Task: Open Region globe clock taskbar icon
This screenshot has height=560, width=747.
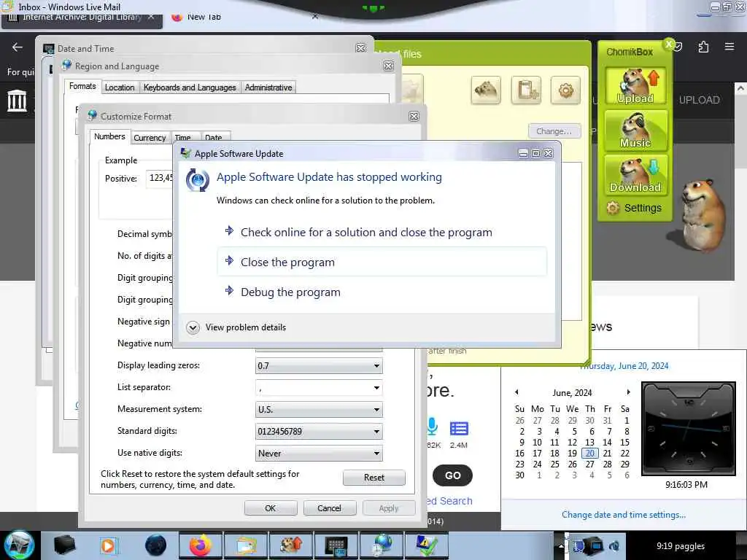Action: [x=382, y=545]
